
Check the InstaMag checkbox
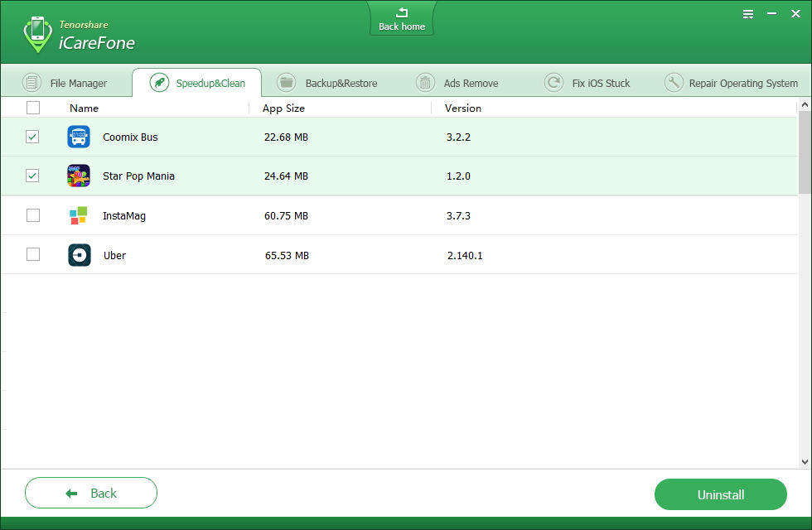[32, 215]
